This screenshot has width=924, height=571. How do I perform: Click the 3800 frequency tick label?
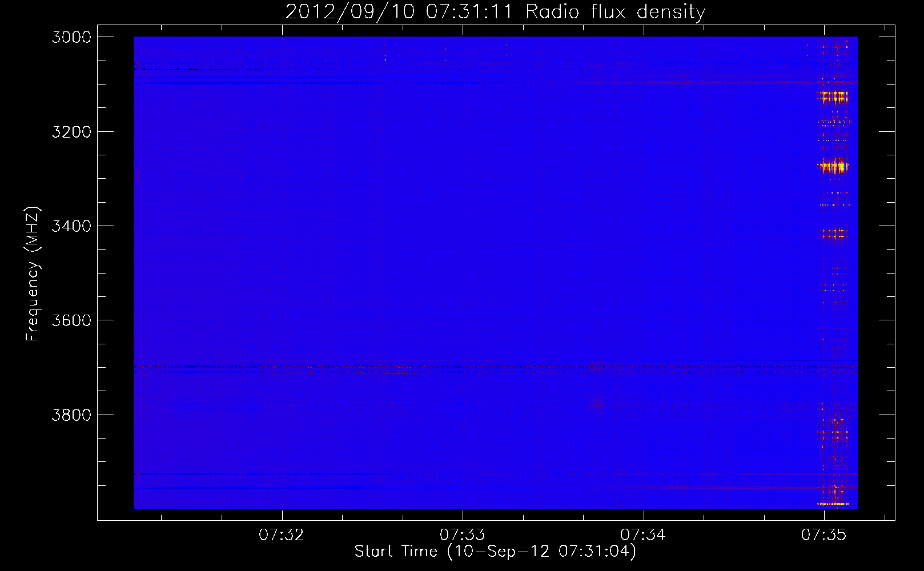click(71, 415)
